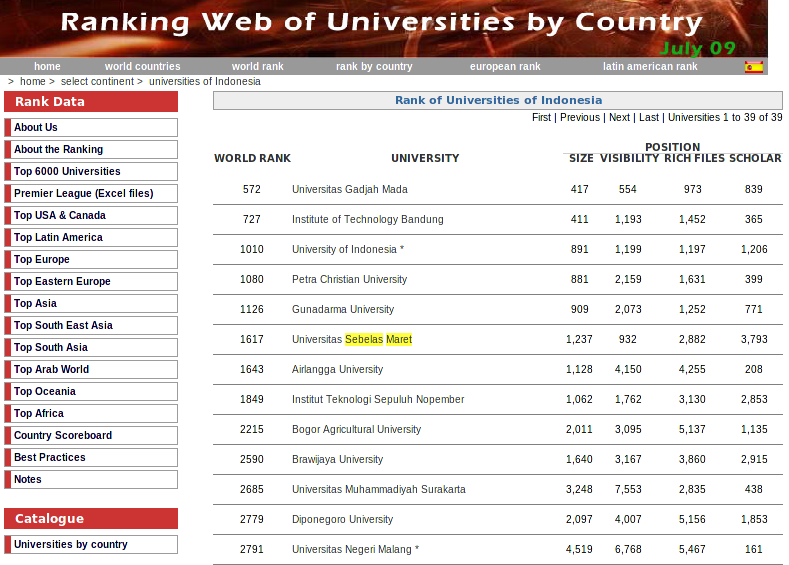The image size is (789, 565).
Task: Open Top Latin America sidebar link
Action: coord(91,237)
